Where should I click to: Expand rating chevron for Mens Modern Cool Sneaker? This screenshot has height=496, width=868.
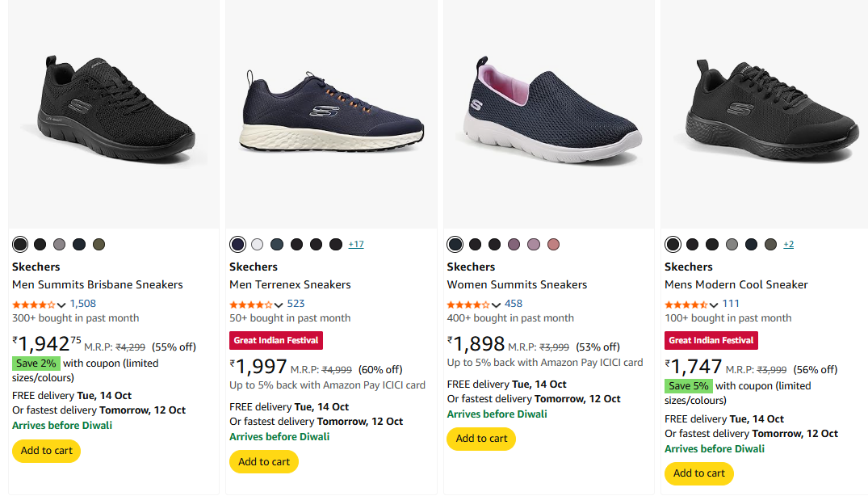(x=714, y=305)
